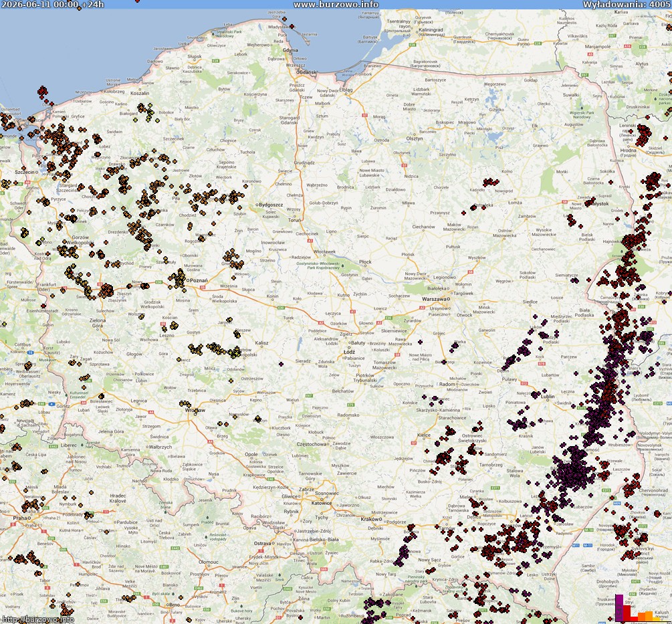Click the Nowy Sącz label

coord(429,560)
